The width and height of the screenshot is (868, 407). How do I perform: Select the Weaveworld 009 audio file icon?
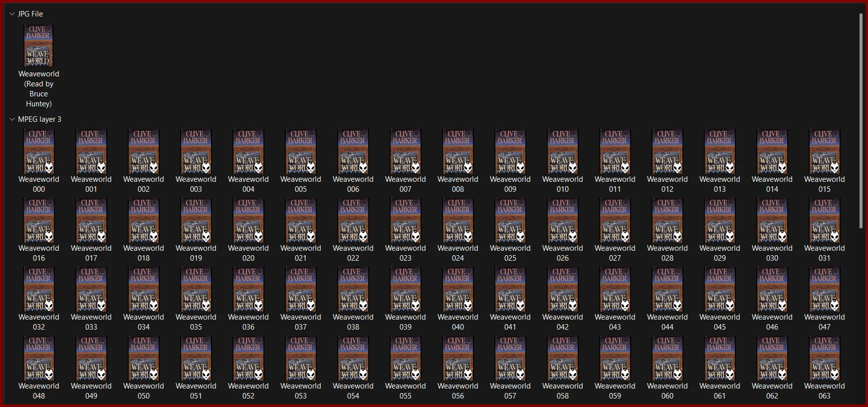click(x=510, y=151)
